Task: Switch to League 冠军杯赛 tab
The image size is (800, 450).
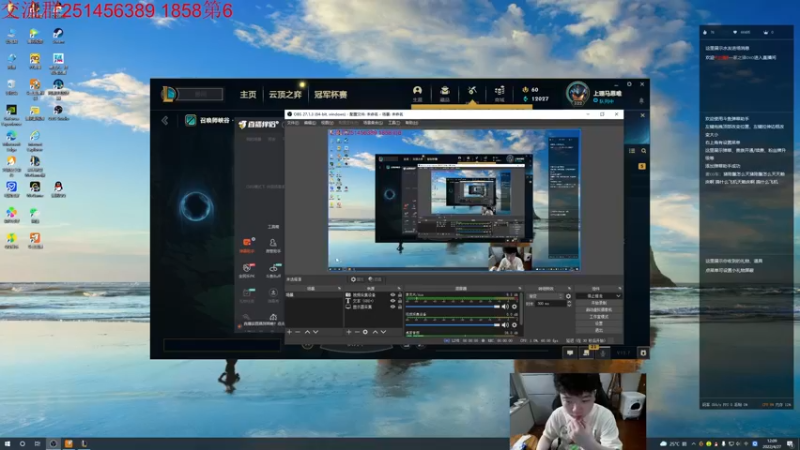Action: [331, 94]
